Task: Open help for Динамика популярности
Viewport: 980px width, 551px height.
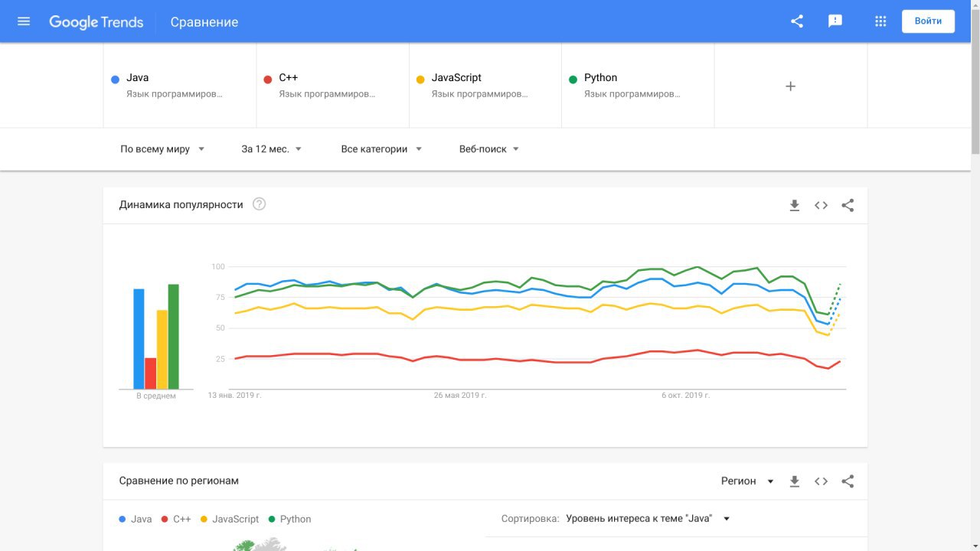Action: (260, 204)
